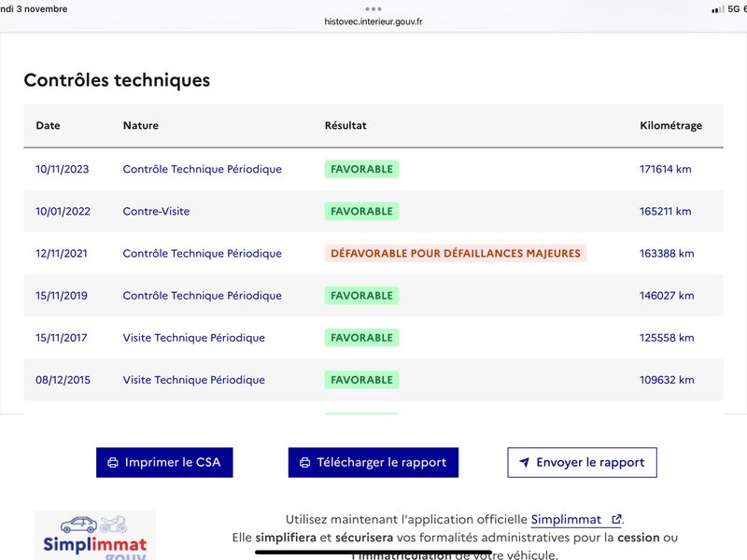Select the date 08/12/2015
The width and height of the screenshot is (747, 560).
(x=63, y=380)
